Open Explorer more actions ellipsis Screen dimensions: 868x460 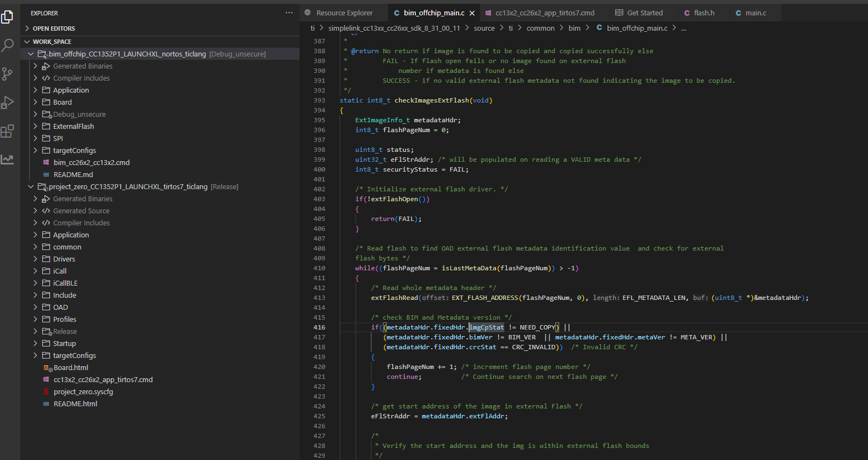point(289,13)
